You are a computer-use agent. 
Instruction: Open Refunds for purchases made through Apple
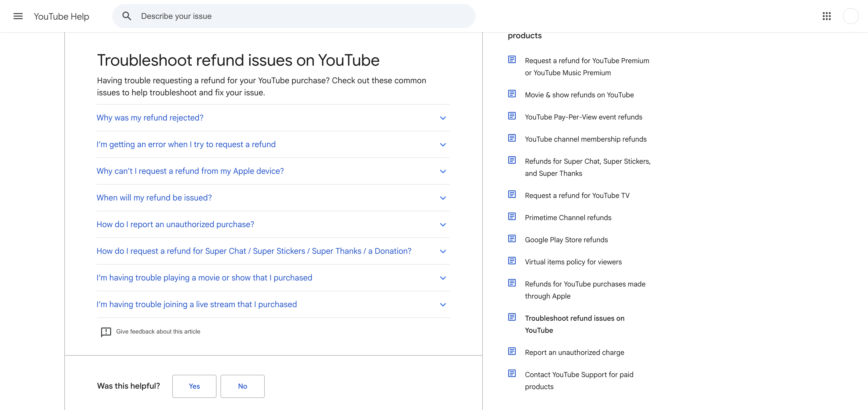[585, 290]
